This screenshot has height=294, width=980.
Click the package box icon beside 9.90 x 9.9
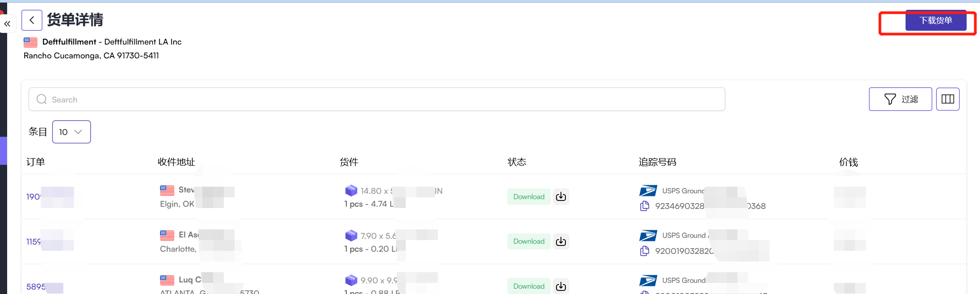pos(351,280)
